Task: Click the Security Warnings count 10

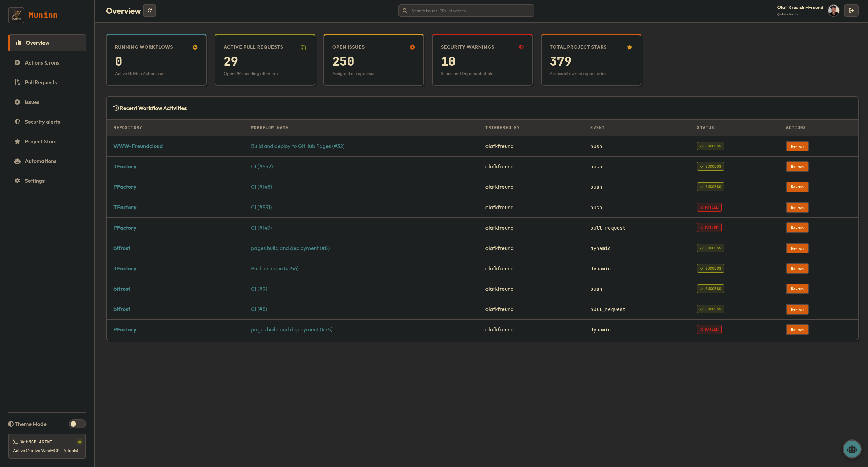Action: coord(448,61)
